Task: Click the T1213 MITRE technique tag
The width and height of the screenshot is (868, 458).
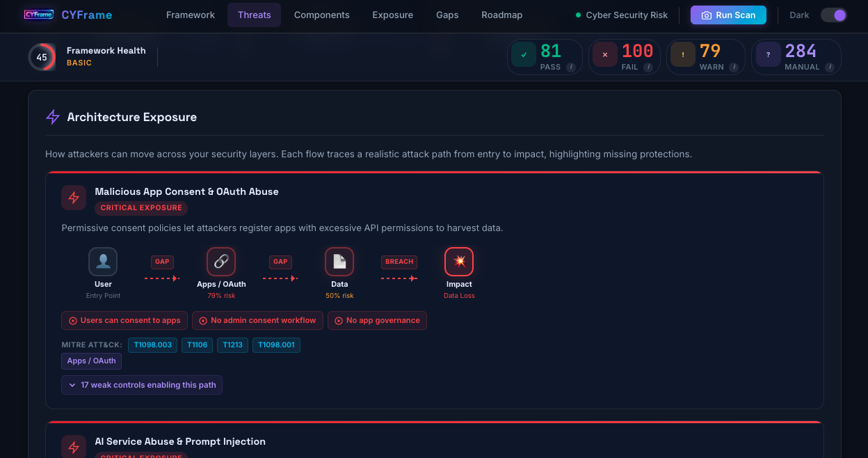Action: click(232, 345)
